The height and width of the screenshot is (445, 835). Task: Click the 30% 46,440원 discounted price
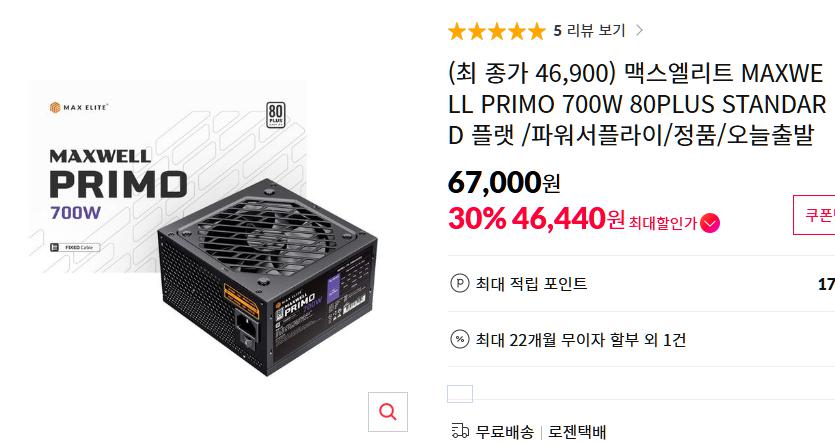tap(536, 218)
